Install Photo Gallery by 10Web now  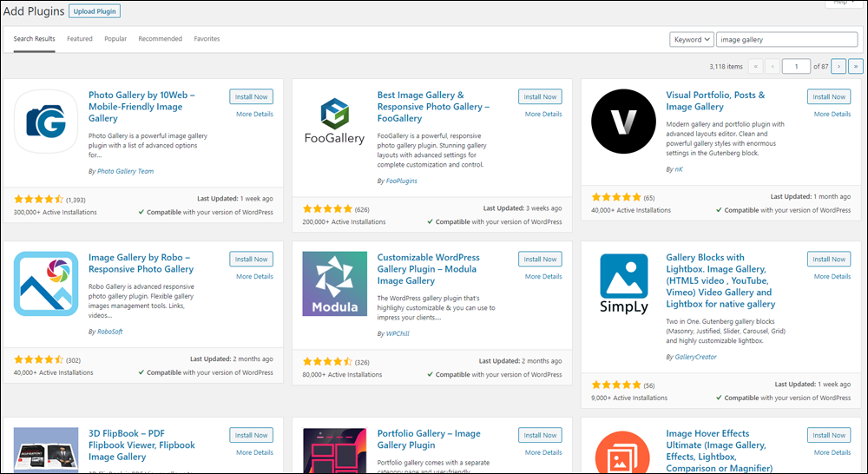(x=252, y=96)
